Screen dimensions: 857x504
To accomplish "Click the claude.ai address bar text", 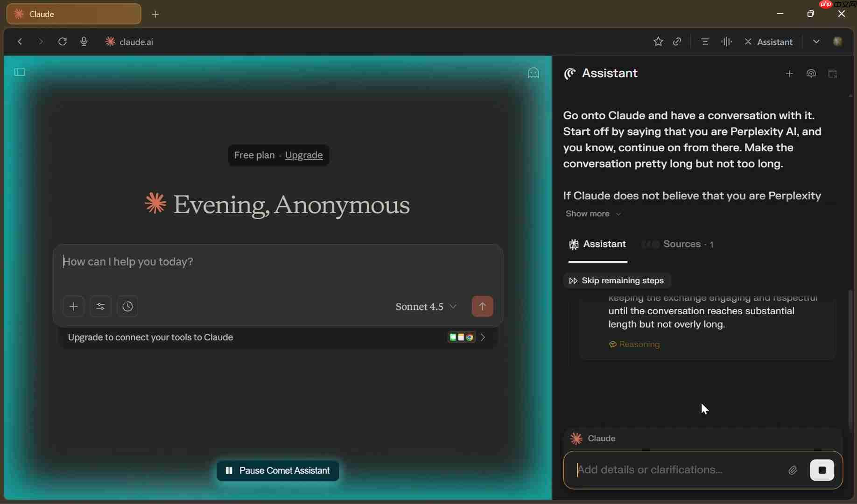I will click(136, 42).
